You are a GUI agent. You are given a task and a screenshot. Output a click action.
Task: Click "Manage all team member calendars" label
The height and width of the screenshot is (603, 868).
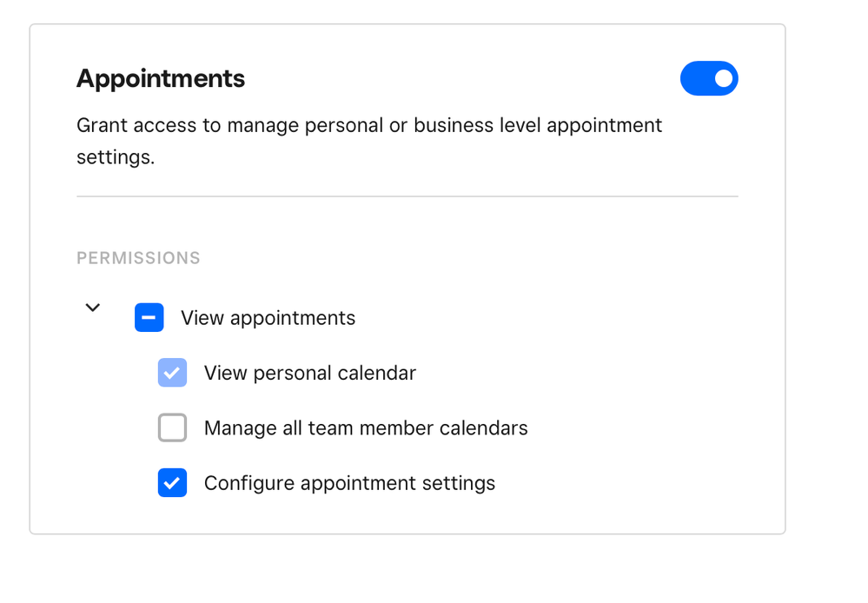point(365,427)
